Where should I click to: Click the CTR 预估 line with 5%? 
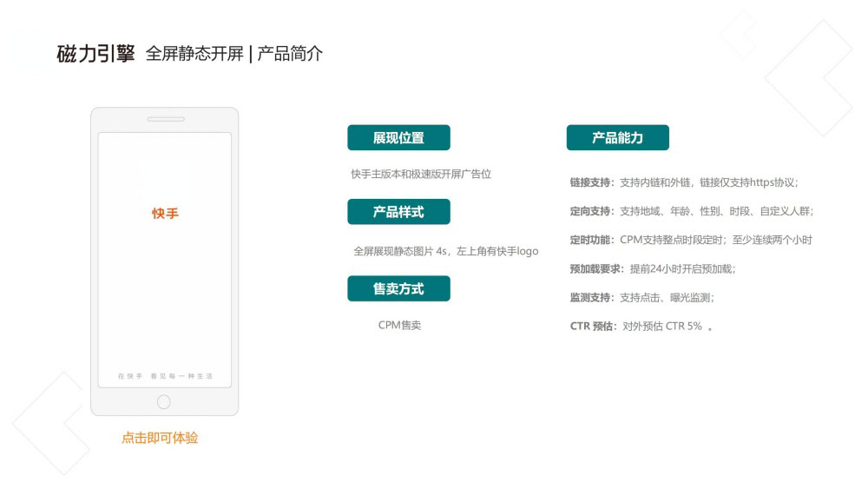[x=641, y=327]
